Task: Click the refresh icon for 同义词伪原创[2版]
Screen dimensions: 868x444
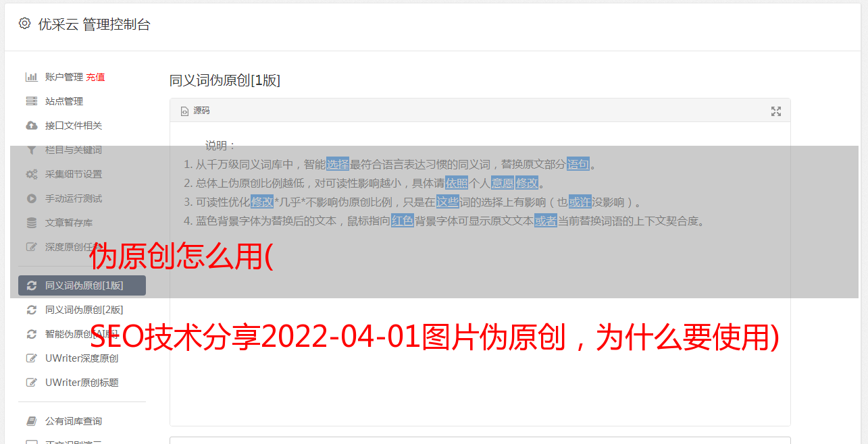Action: (x=31, y=310)
